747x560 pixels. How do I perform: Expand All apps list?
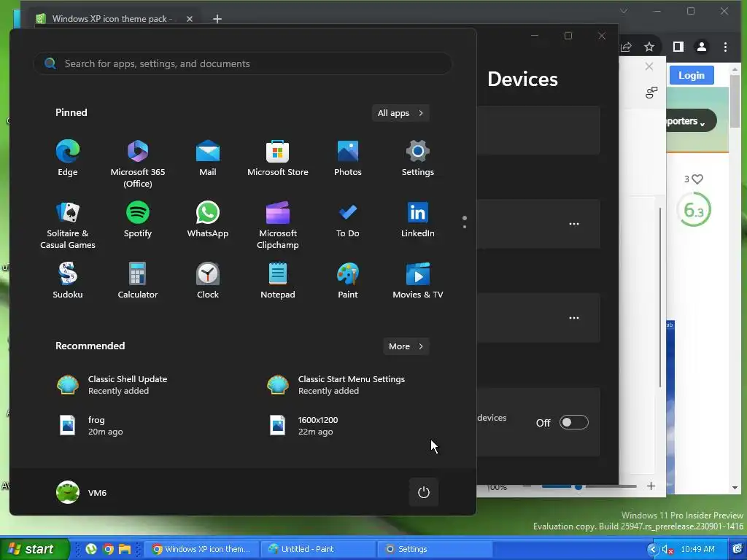click(400, 113)
